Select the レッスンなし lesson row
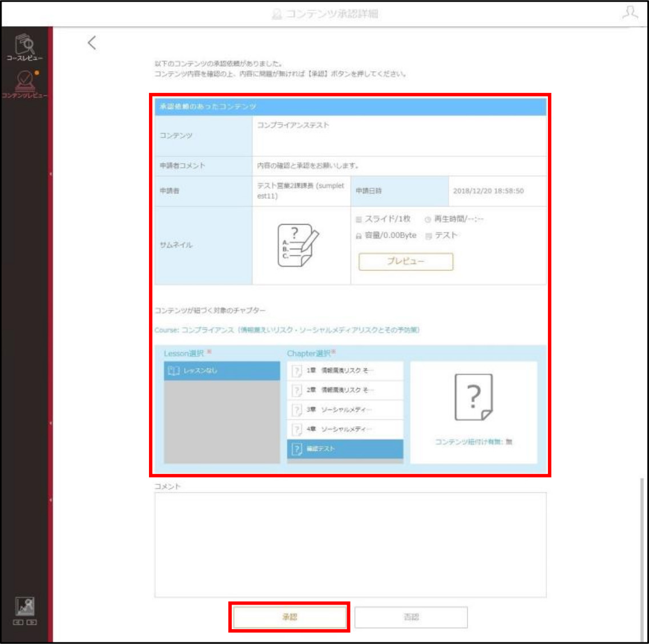This screenshot has width=649, height=644. coord(222,371)
